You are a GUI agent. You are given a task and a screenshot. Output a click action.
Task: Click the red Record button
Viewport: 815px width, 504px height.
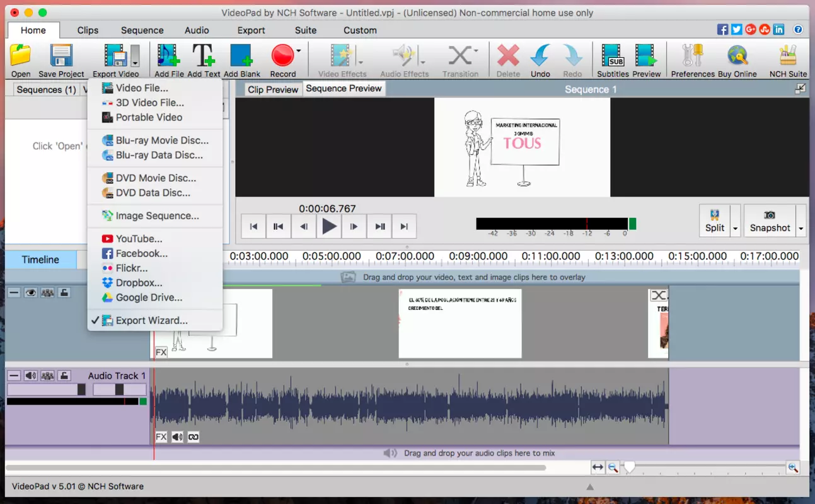click(282, 56)
